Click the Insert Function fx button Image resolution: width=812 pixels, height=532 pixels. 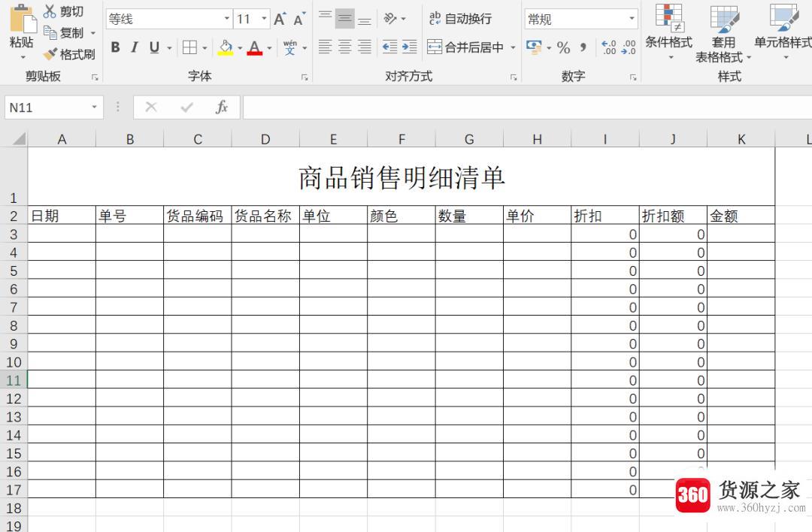coord(222,107)
